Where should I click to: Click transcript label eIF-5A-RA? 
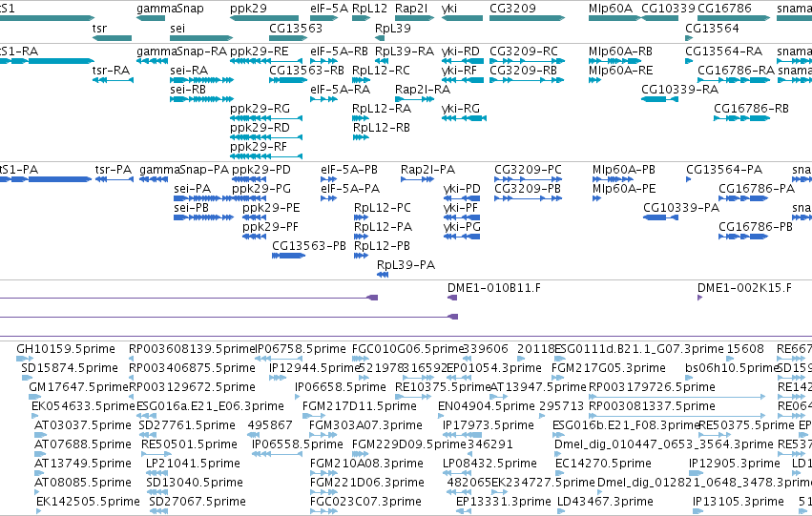341,90
